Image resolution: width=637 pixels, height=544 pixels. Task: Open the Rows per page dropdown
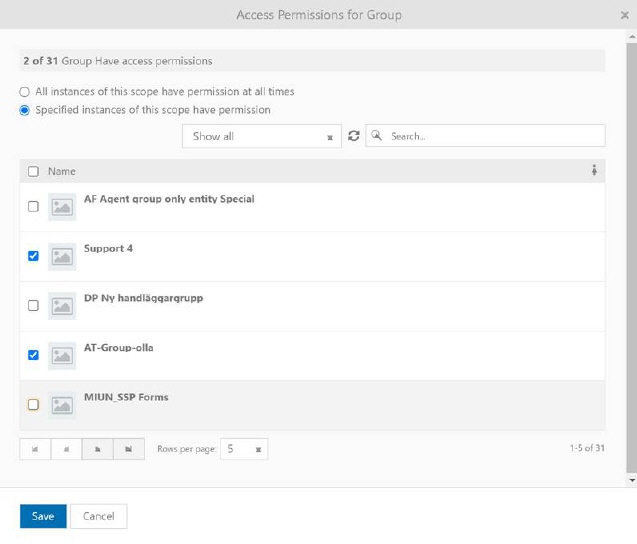244,450
